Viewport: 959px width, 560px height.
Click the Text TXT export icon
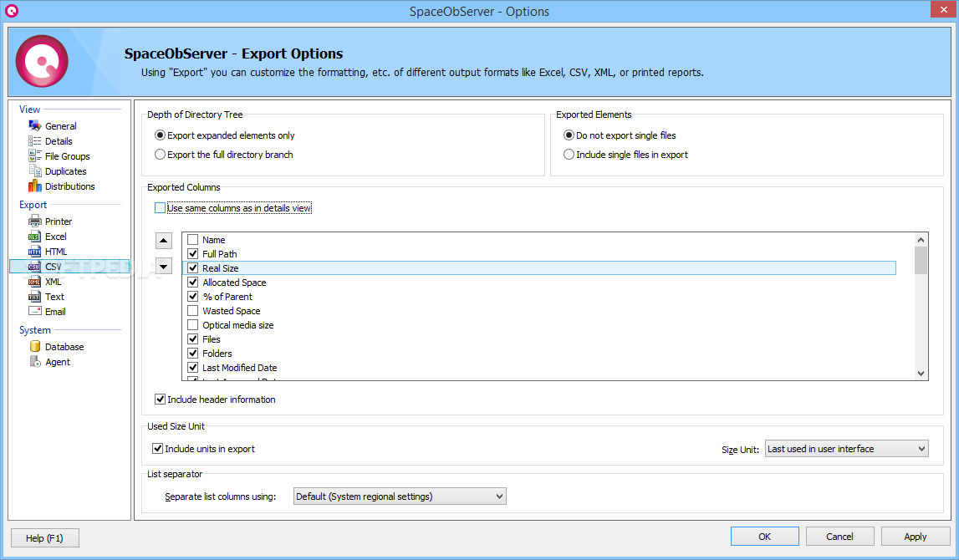click(x=35, y=297)
